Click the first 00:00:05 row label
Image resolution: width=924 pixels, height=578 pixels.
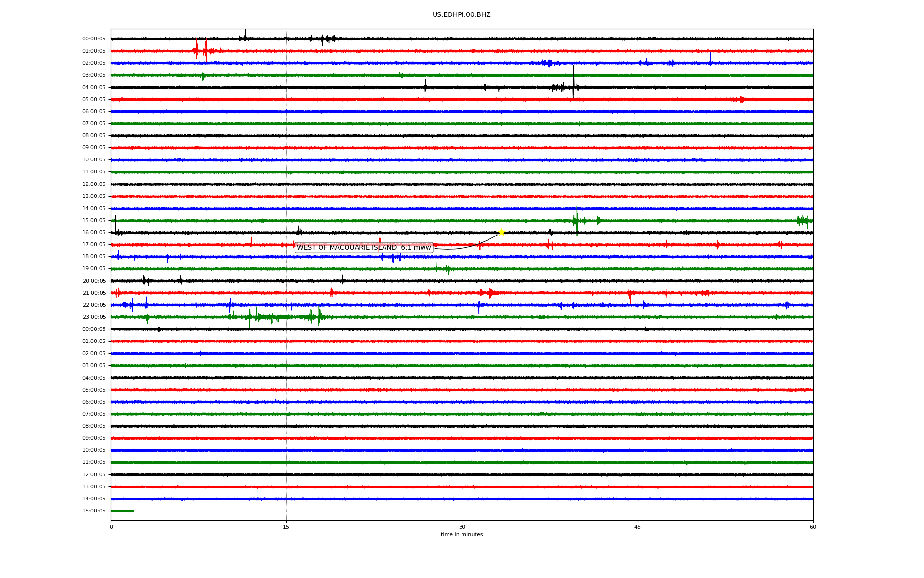click(94, 39)
